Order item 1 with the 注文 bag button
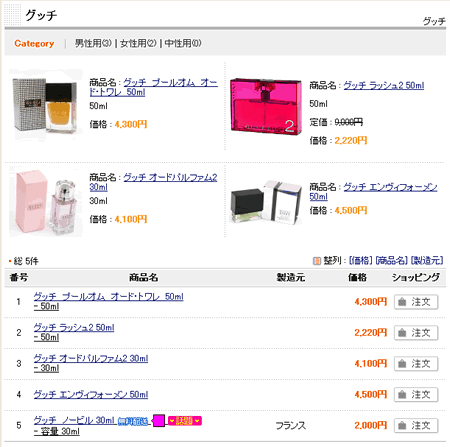The image size is (450, 447). tap(416, 302)
